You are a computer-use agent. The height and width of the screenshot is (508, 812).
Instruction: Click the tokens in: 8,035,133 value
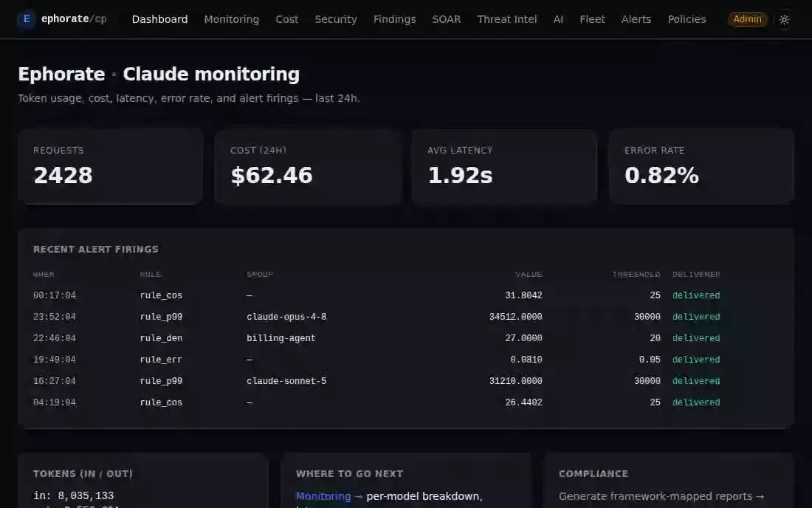(x=73, y=495)
